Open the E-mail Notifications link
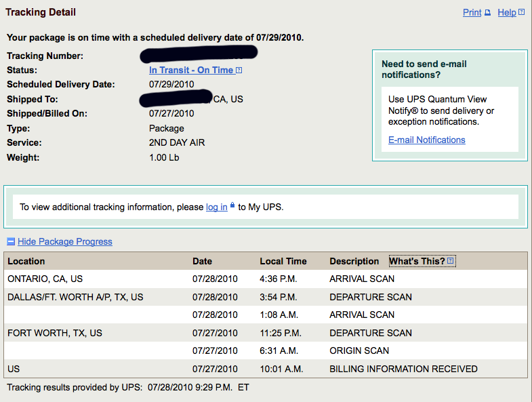Screen dimensions: 532x402 [x=426, y=140]
